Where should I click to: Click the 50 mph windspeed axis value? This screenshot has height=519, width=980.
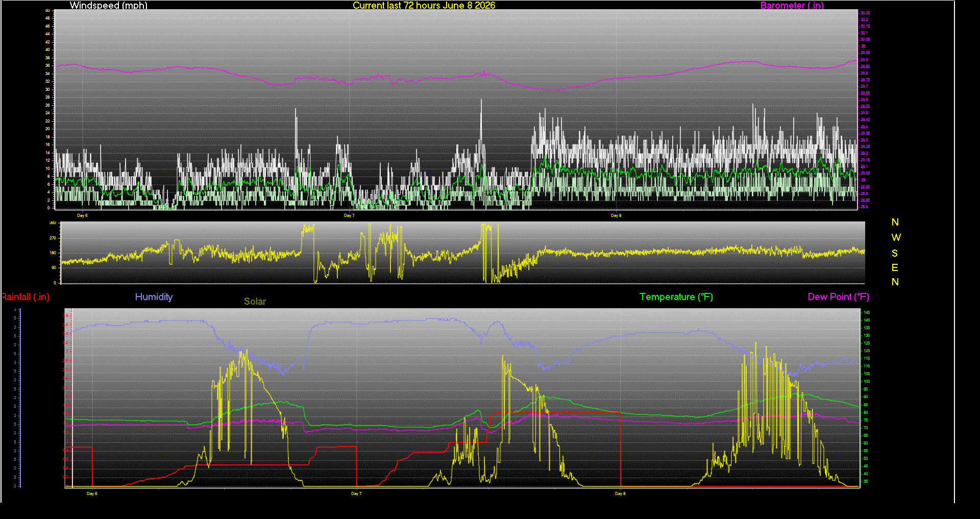tap(47, 10)
